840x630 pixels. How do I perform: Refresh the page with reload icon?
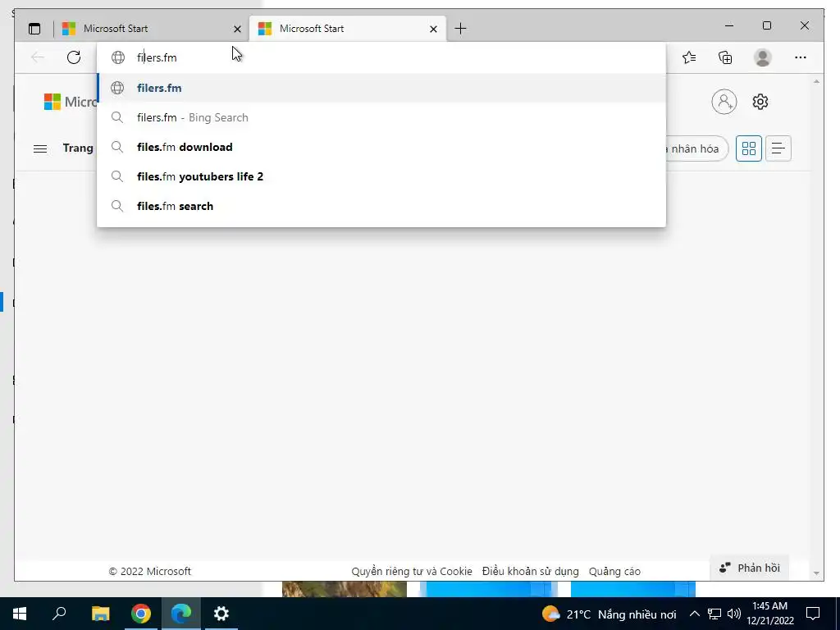pos(74,57)
